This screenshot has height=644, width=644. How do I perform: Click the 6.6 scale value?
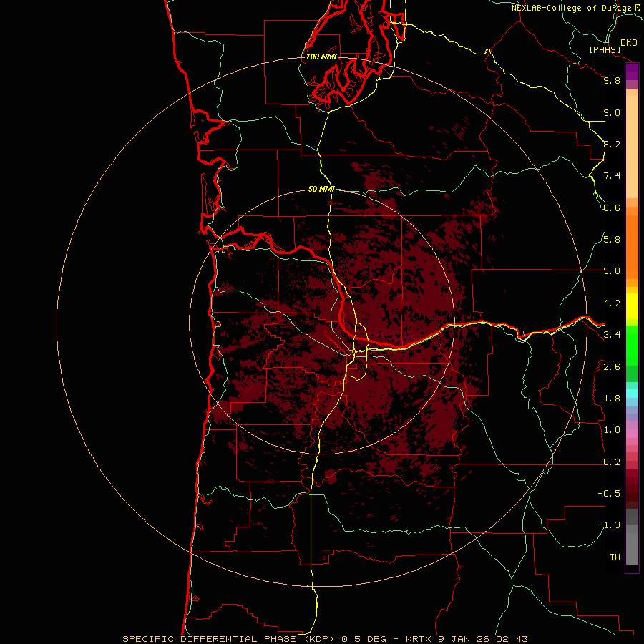coord(612,208)
